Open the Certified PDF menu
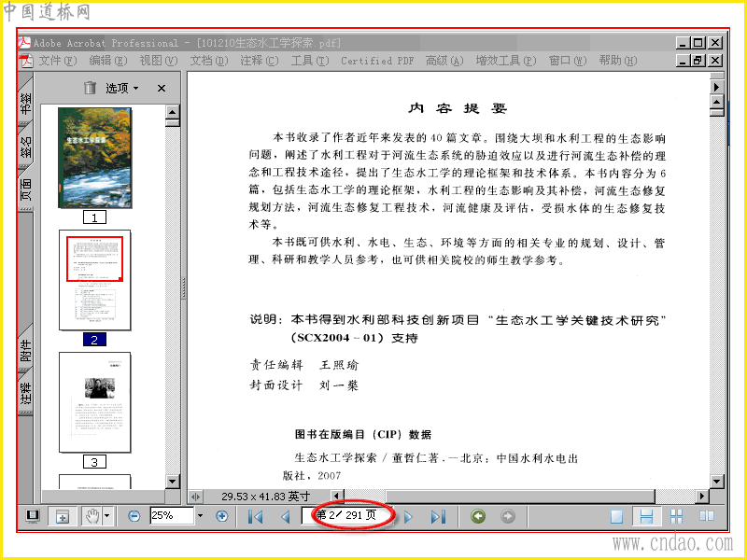Image resolution: width=747 pixels, height=560 pixels. pyautogui.click(x=377, y=61)
